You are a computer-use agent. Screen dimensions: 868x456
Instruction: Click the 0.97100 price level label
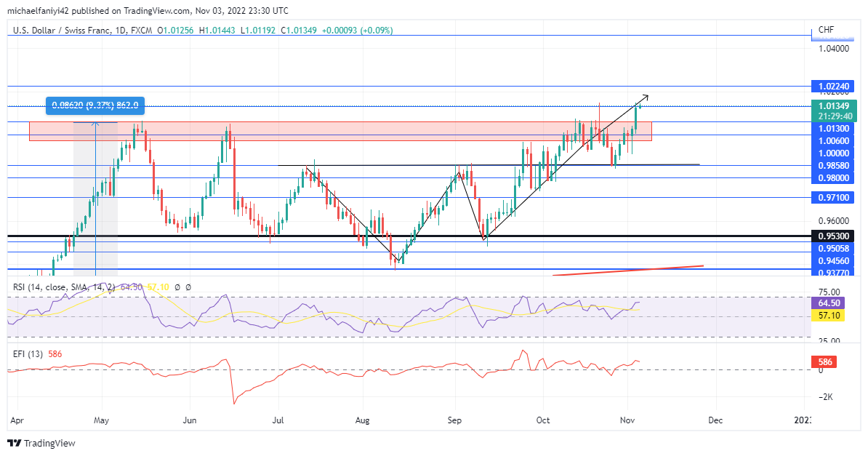point(833,197)
